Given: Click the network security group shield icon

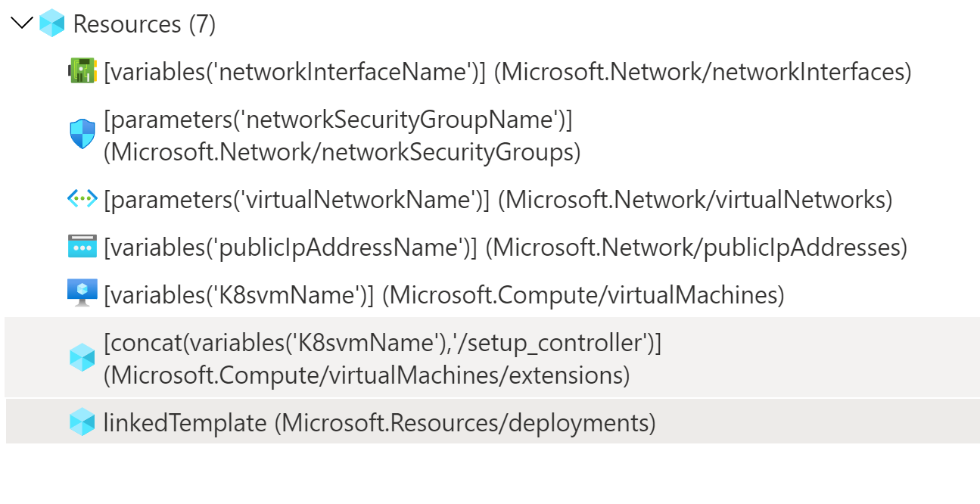Looking at the screenshot, I should [82, 135].
